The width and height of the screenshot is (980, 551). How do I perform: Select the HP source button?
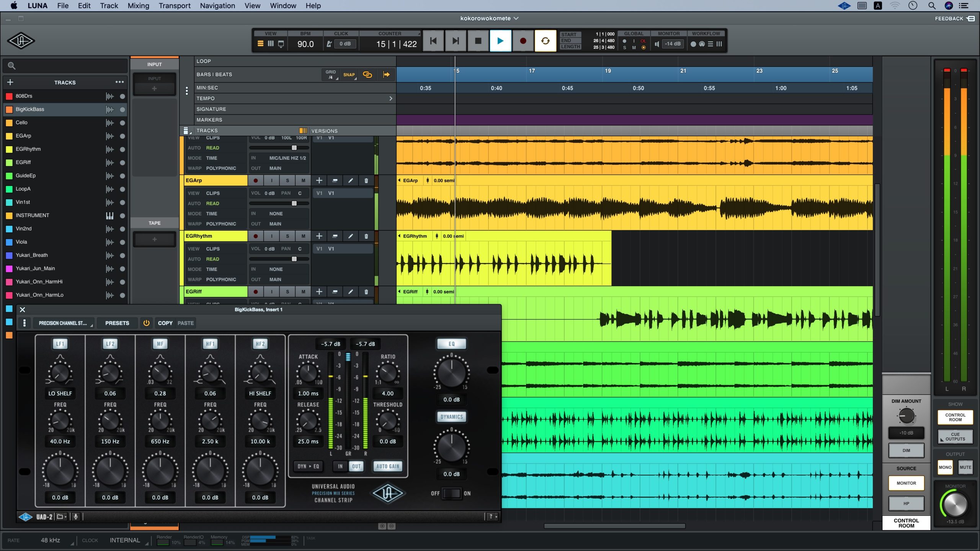coord(906,504)
